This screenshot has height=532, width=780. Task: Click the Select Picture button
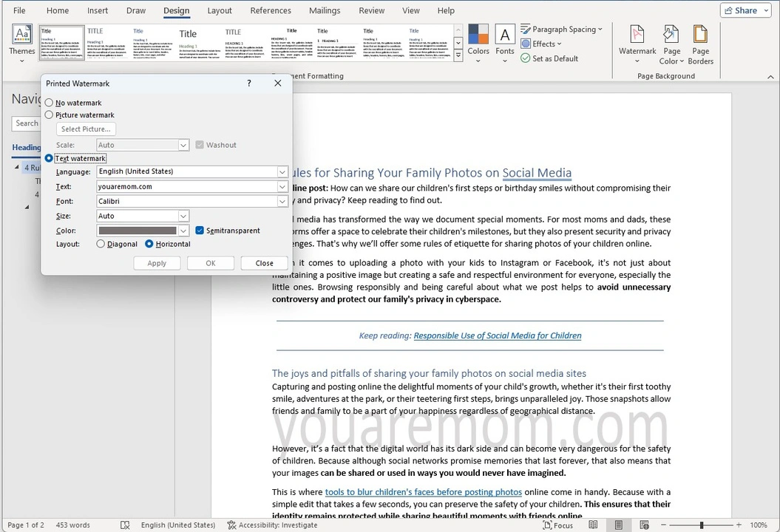(86, 129)
